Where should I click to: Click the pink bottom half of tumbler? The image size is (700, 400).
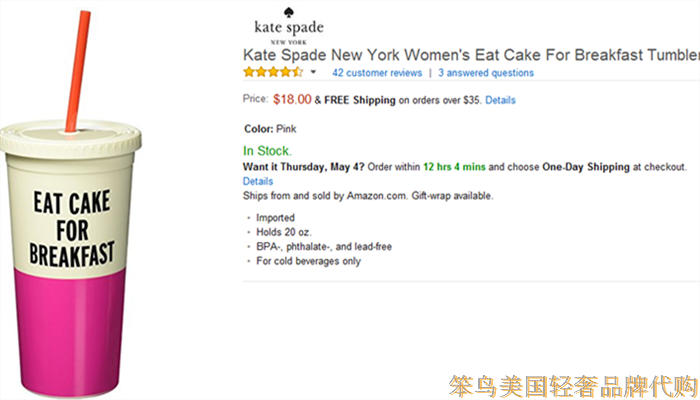68,330
